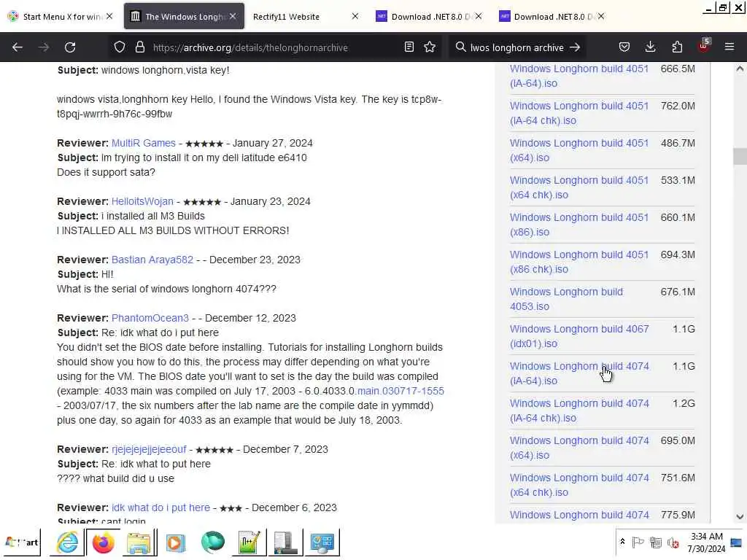Click Show Desktop button at taskbar end
The height and width of the screenshot is (560, 747).
coord(736,542)
